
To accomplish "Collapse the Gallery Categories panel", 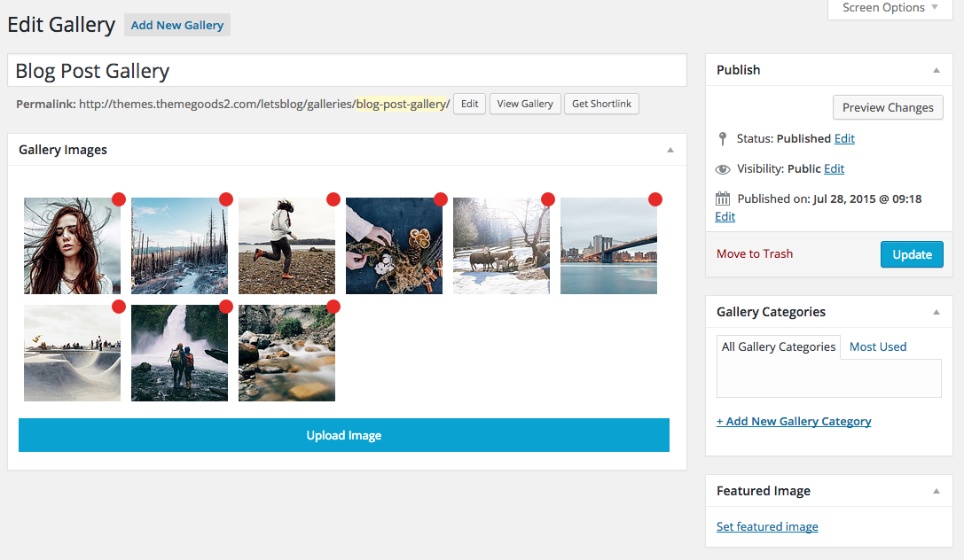I will [937, 312].
